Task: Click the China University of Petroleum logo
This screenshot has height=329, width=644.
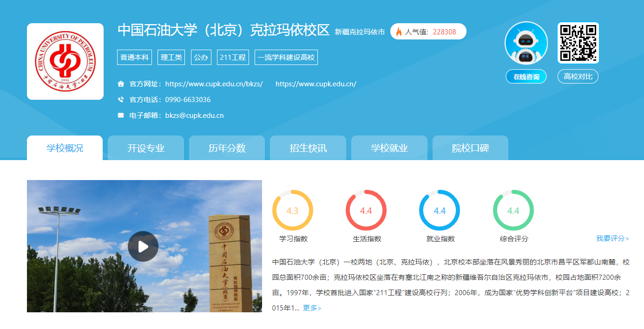Action: [65, 61]
